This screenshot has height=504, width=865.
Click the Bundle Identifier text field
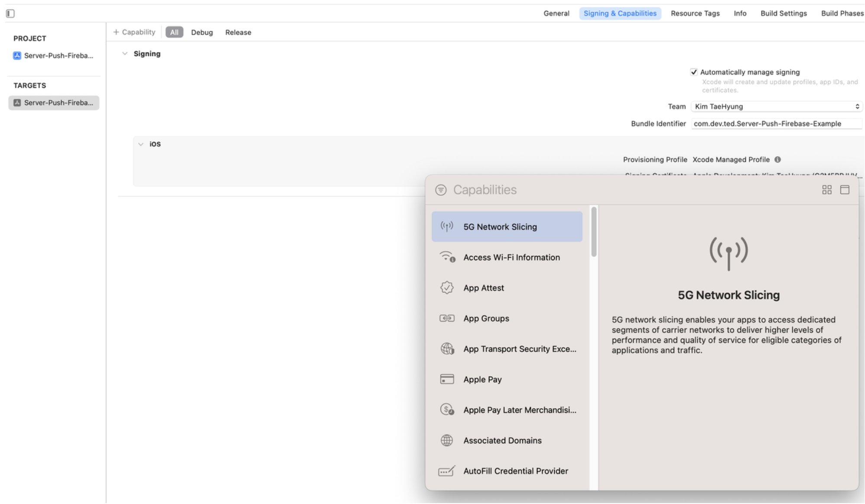[776, 124]
